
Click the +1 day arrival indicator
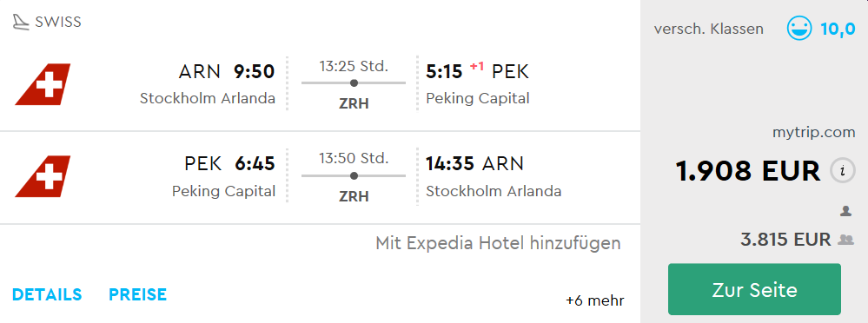tap(477, 66)
